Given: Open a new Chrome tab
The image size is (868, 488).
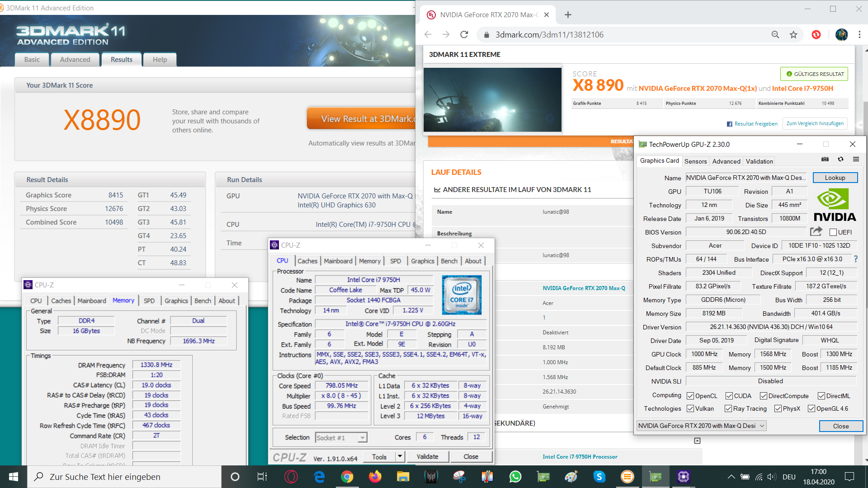Looking at the screenshot, I should tap(568, 15).
